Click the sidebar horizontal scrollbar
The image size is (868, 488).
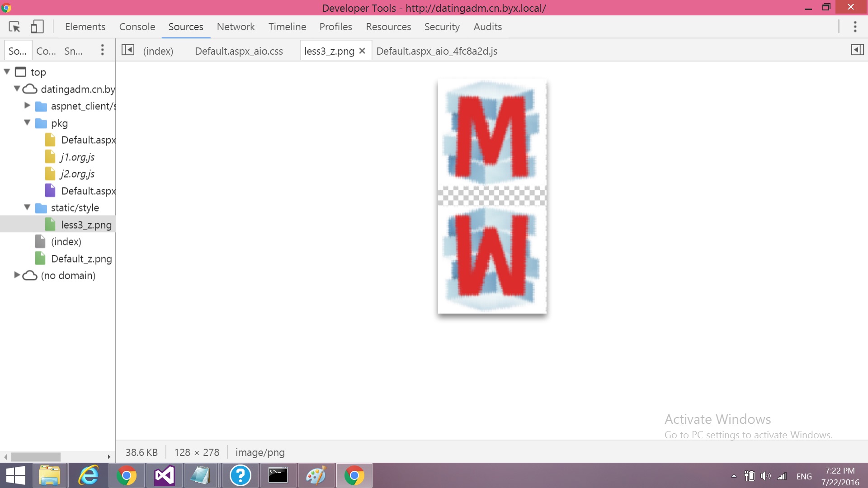pos(36,457)
